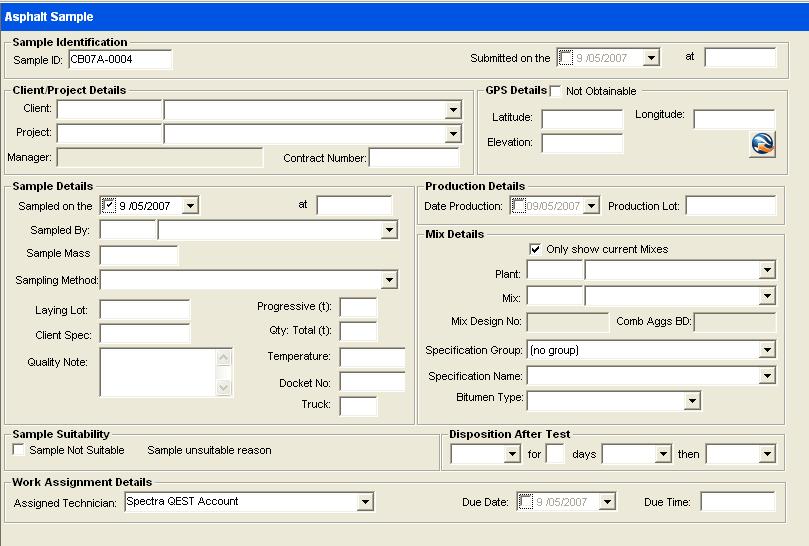The height and width of the screenshot is (546, 809).
Task: Open the Bitumen Type dropdown
Action: (692, 401)
